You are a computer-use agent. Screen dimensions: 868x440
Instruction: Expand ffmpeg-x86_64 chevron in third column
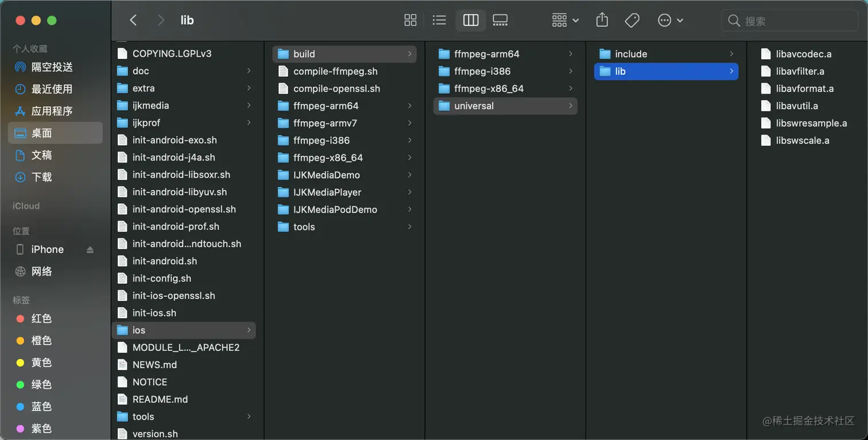571,88
